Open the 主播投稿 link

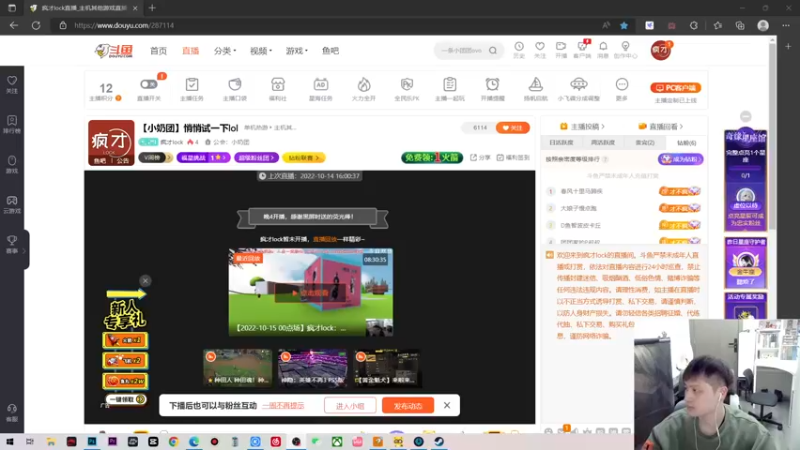[x=582, y=126]
